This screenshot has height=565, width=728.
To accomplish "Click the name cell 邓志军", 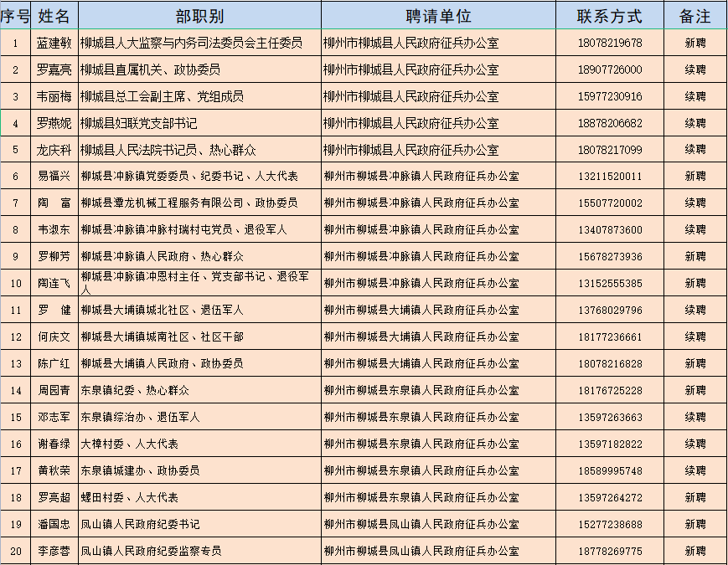I will pyautogui.click(x=54, y=417).
